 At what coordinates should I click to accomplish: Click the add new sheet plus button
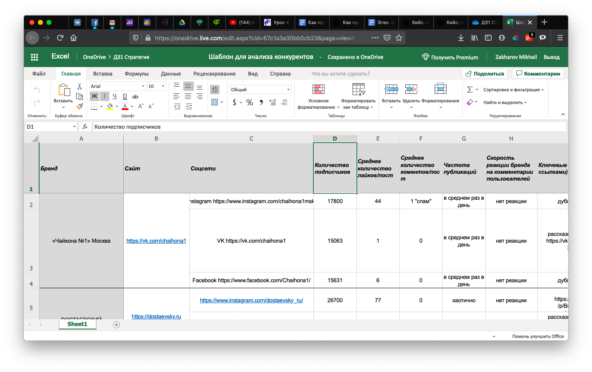(117, 325)
